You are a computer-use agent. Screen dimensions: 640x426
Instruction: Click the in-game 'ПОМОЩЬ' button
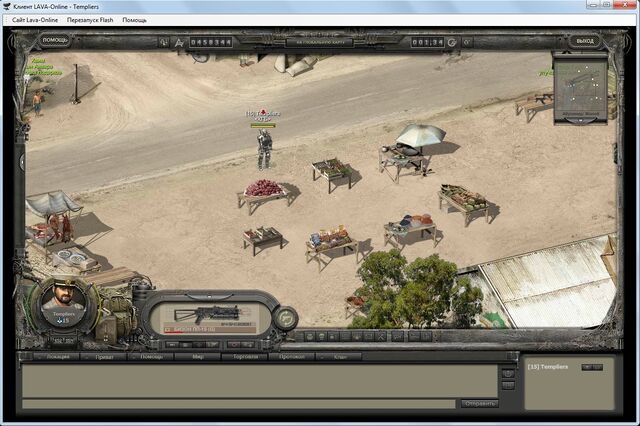coord(55,40)
